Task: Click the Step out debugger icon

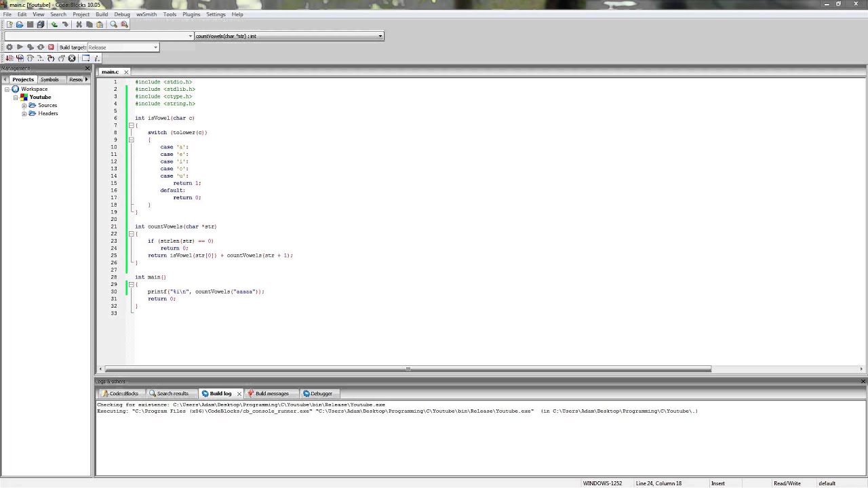Action: 61,58
